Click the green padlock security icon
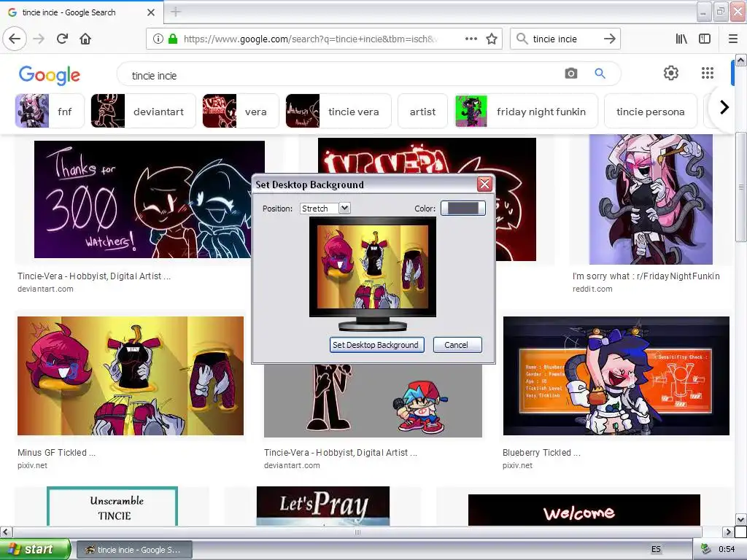747x560 pixels. pos(173,39)
